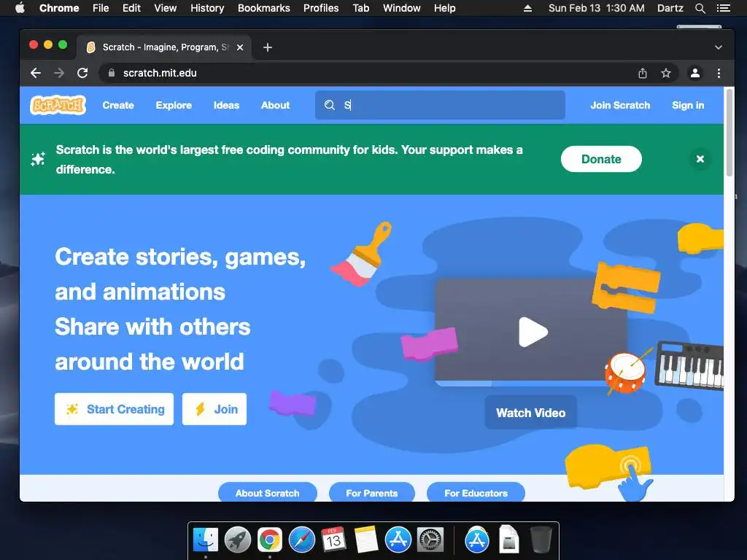Open Notes from the dock
This screenshot has width=747, height=560.
366,540
